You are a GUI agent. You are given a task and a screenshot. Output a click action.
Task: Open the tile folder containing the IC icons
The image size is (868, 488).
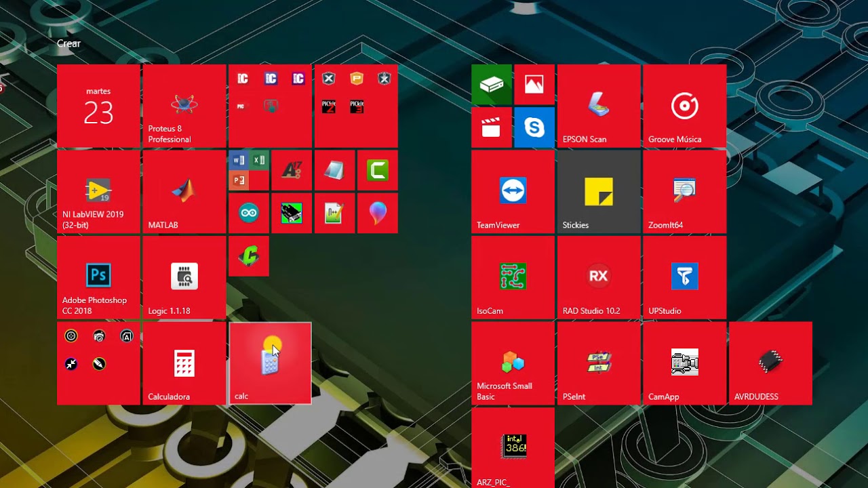click(270, 106)
